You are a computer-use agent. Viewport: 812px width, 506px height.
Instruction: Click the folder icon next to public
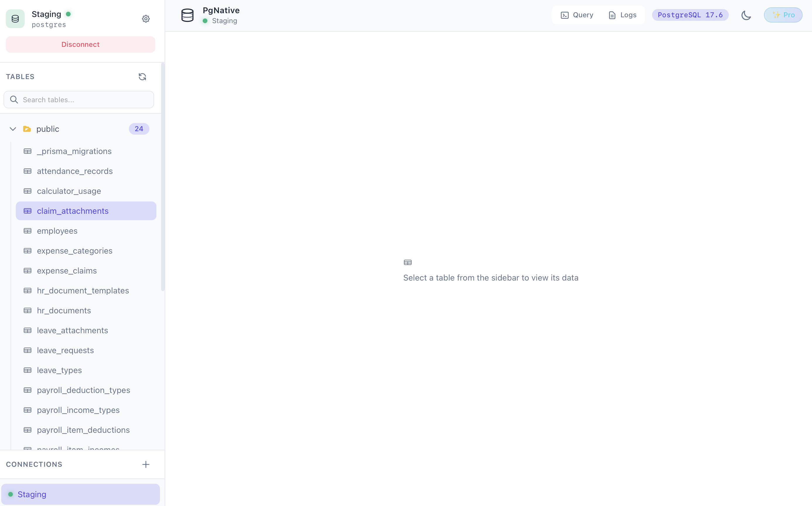27,129
